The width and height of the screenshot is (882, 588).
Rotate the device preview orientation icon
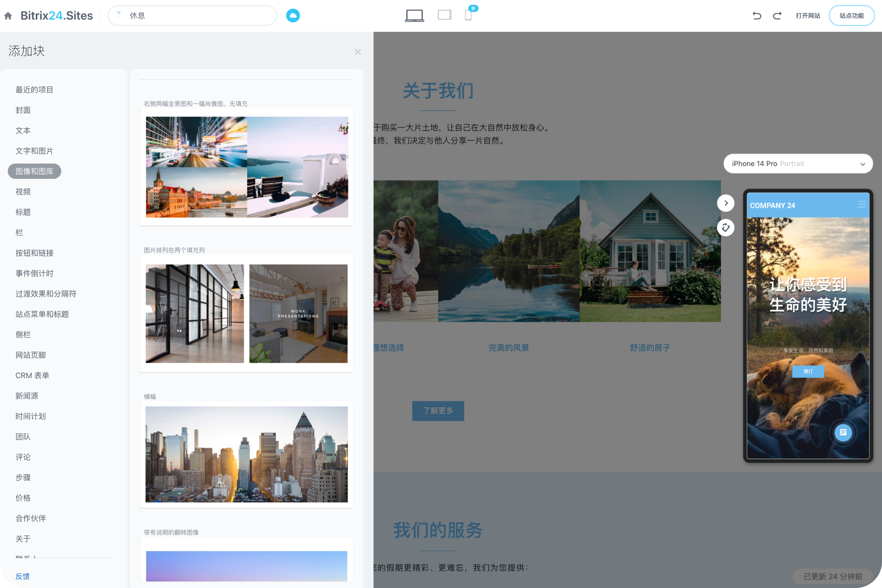725,228
